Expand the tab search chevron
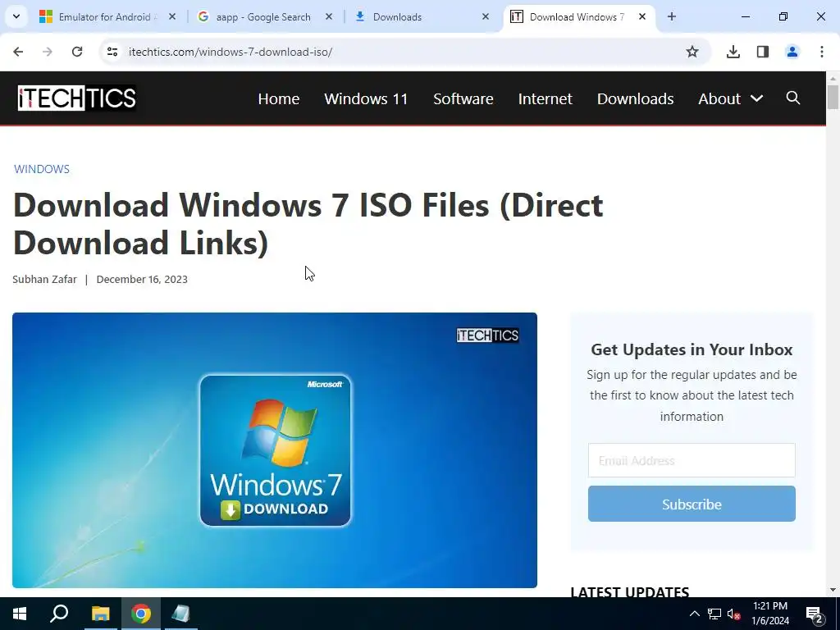This screenshot has width=840, height=630. coord(16,16)
